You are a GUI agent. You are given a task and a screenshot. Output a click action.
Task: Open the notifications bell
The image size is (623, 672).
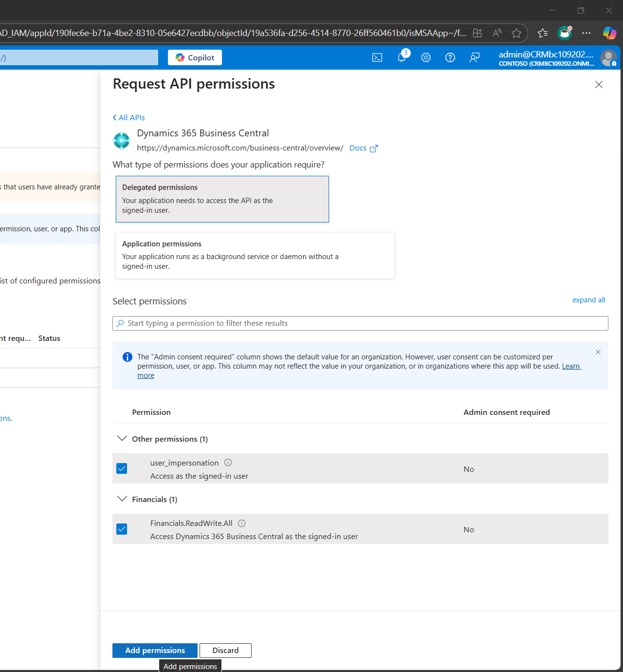[x=402, y=57]
